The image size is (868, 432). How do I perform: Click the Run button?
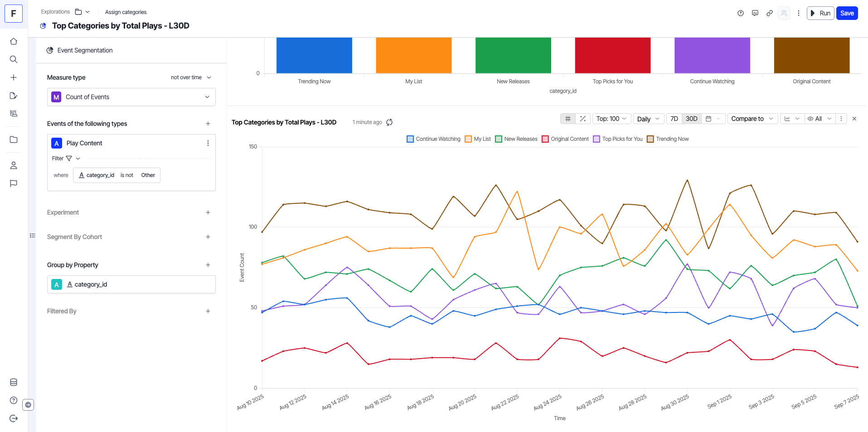tap(820, 13)
